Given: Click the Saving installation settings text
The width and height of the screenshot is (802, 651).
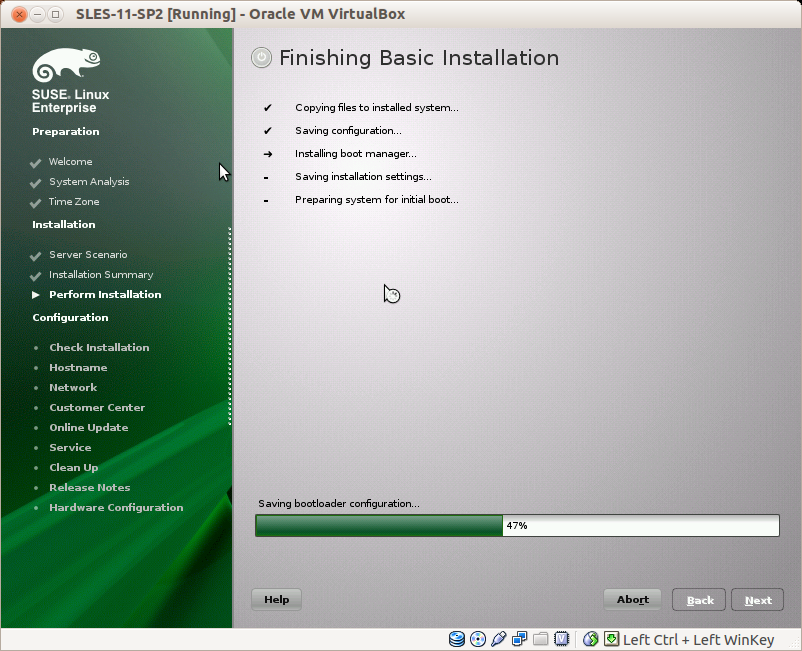Looking at the screenshot, I should point(363,176).
